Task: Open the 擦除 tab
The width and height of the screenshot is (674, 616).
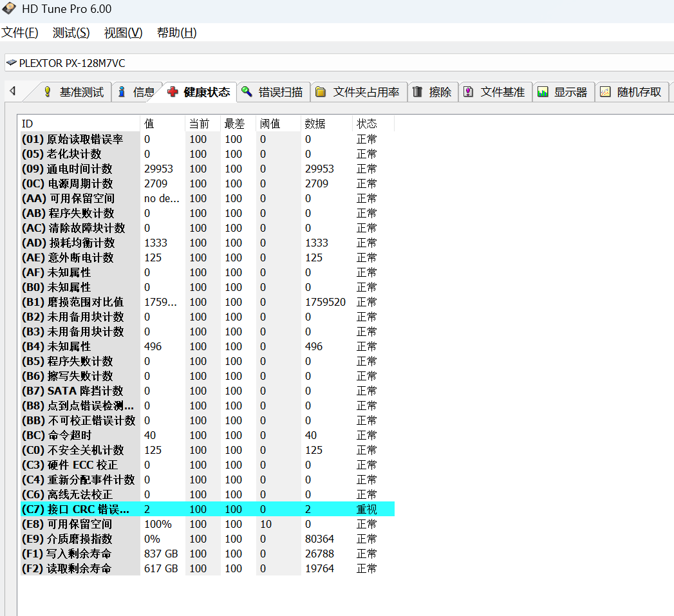Action: tap(433, 92)
